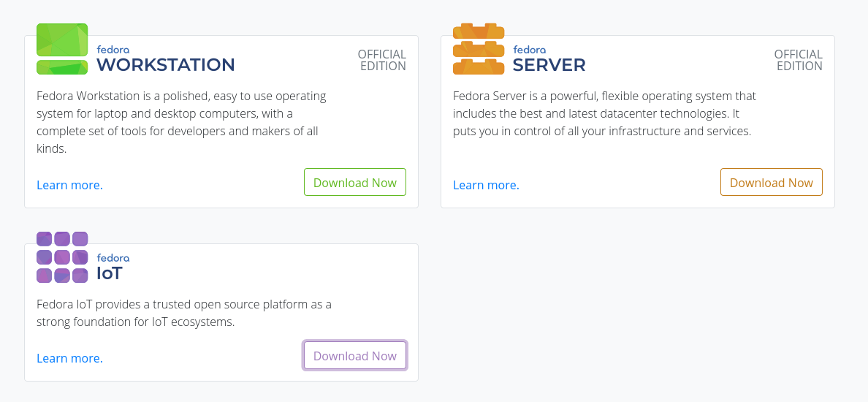Click the purple Fedora IoT grid icon
The height and width of the screenshot is (402, 868).
[62, 257]
